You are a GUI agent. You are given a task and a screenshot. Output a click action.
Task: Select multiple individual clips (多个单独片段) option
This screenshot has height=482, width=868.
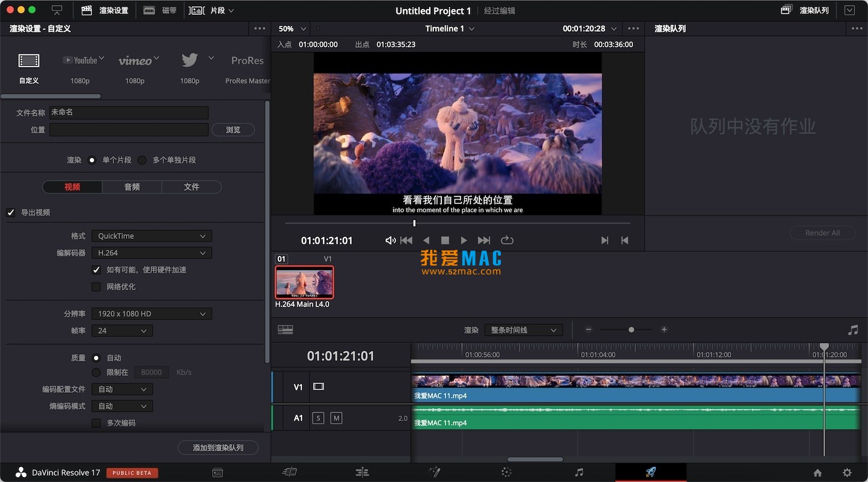(x=142, y=160)
